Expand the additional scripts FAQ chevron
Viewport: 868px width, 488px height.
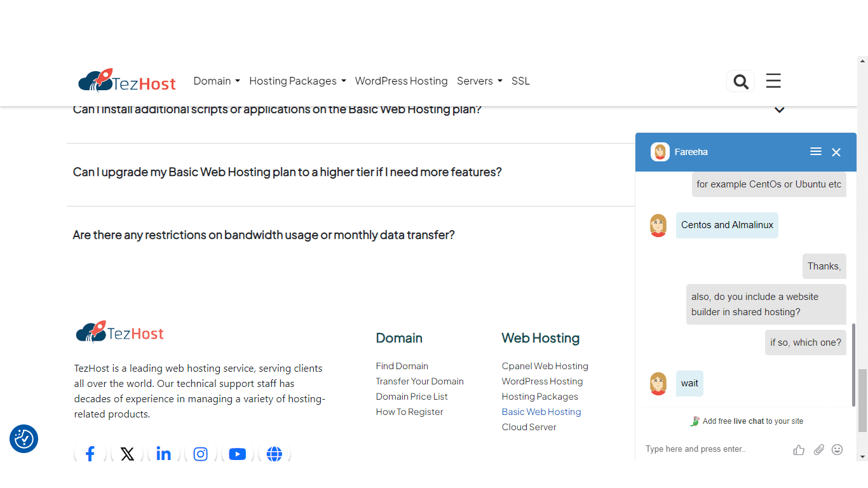pyautogui.click(x=779, y=110)
